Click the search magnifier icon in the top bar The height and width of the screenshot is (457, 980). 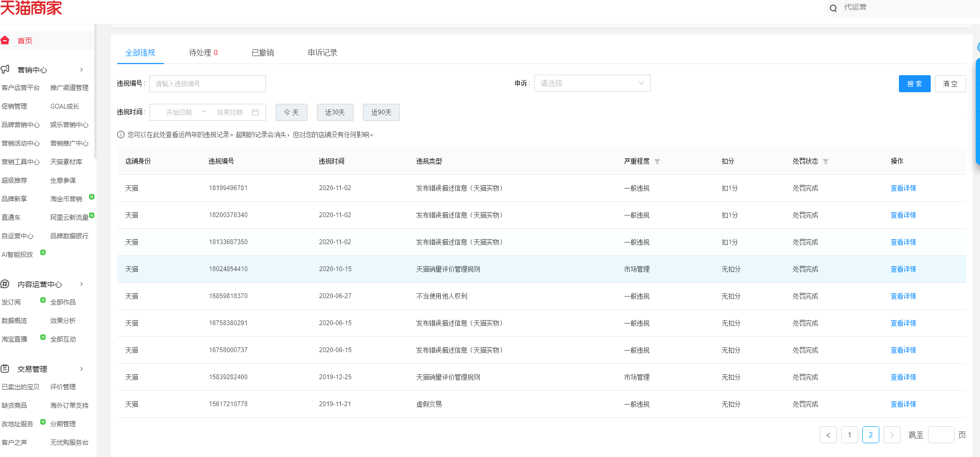click(x=833, y=8)
